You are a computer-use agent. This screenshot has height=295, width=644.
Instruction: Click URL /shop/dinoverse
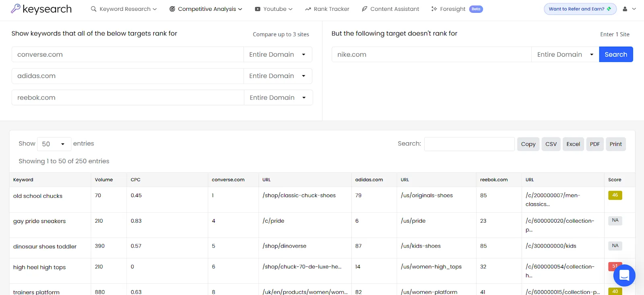(284, 246)
